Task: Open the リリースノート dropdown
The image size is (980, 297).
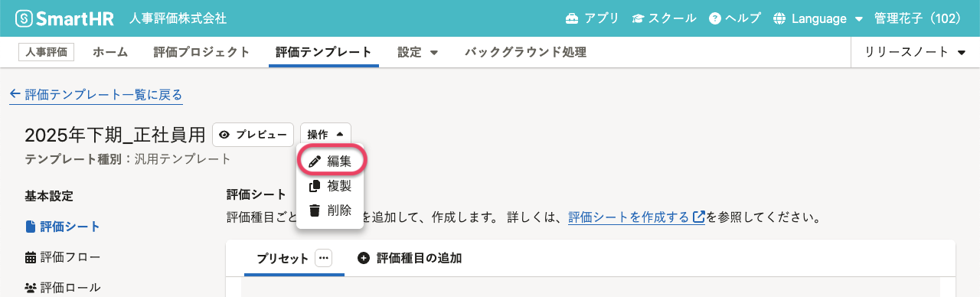Action: 916,52
